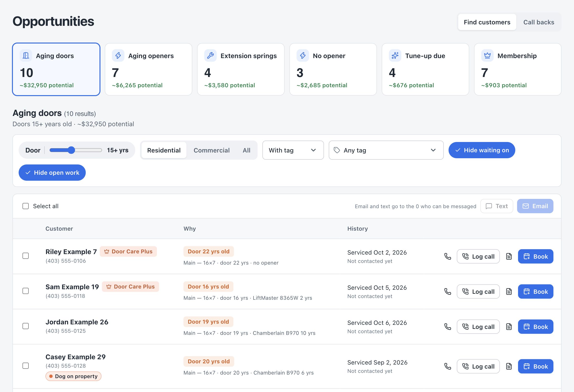Tick the checkbox for Jordan Example 26
Screen dimensions: 574x392
(26, 326)
